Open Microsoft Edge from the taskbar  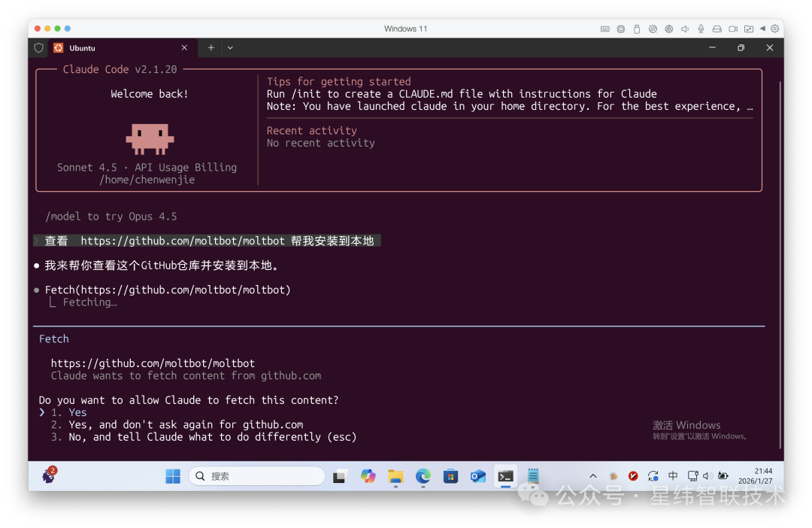tap(423, 476)
